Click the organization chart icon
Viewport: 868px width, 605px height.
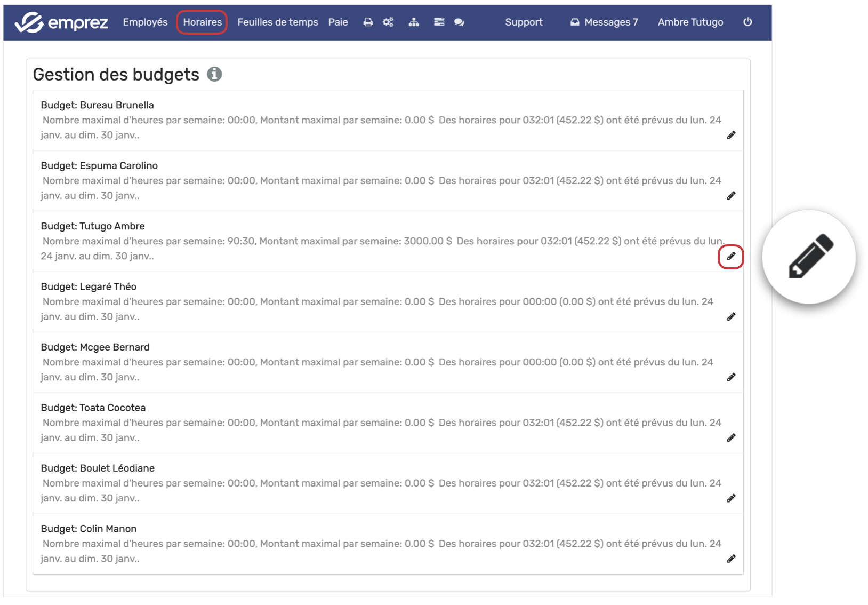tap(414, 22)
